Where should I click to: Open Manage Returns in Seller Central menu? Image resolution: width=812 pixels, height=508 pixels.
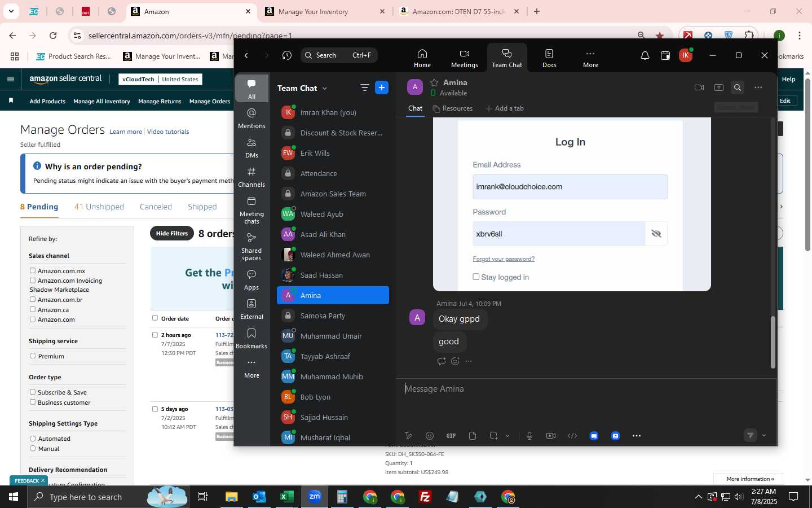(x=160, y=102)
